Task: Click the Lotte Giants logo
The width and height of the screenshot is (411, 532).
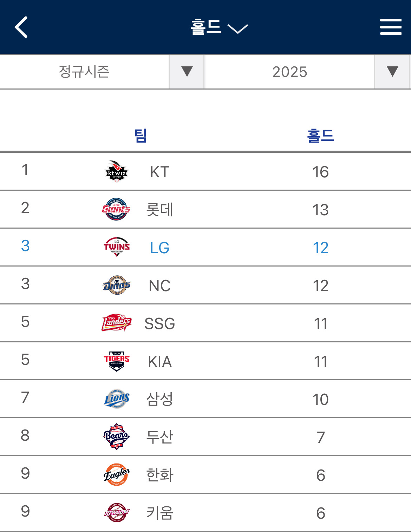Action: pyautogui.click(x=116, y=209)
